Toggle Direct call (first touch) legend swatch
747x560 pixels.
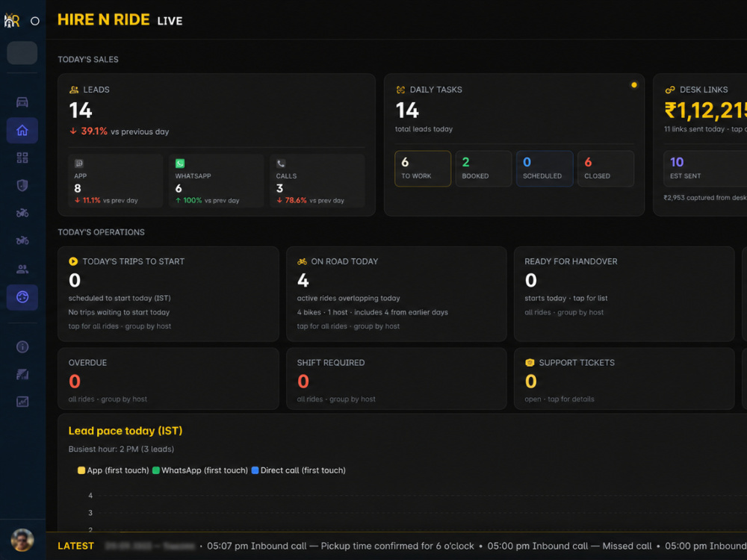(255, 470)
